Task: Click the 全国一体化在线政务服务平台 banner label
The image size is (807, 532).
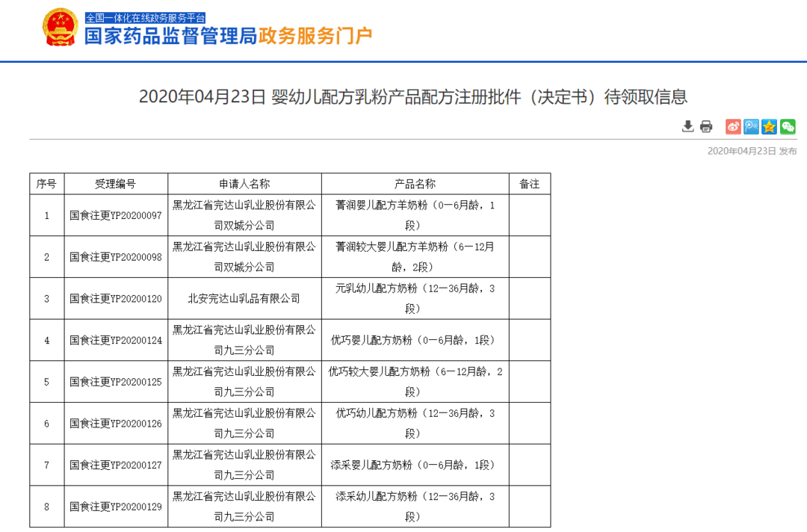Action: [145, 18]
